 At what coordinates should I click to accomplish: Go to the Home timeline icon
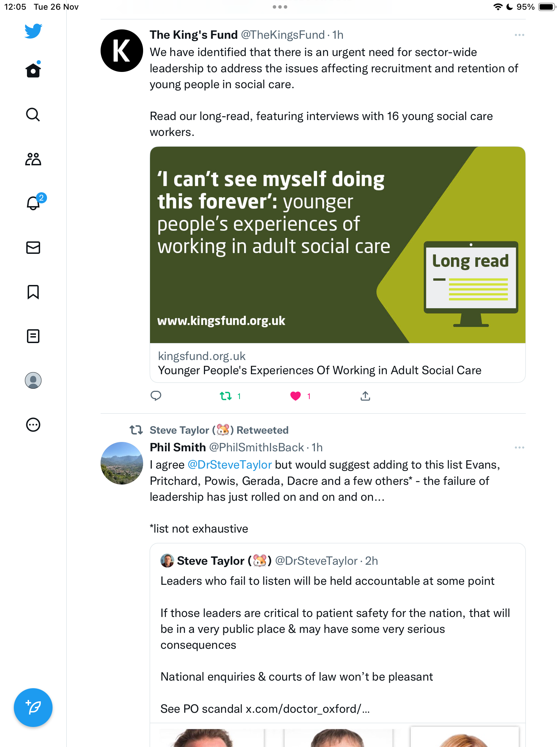(x=33, y=70)
